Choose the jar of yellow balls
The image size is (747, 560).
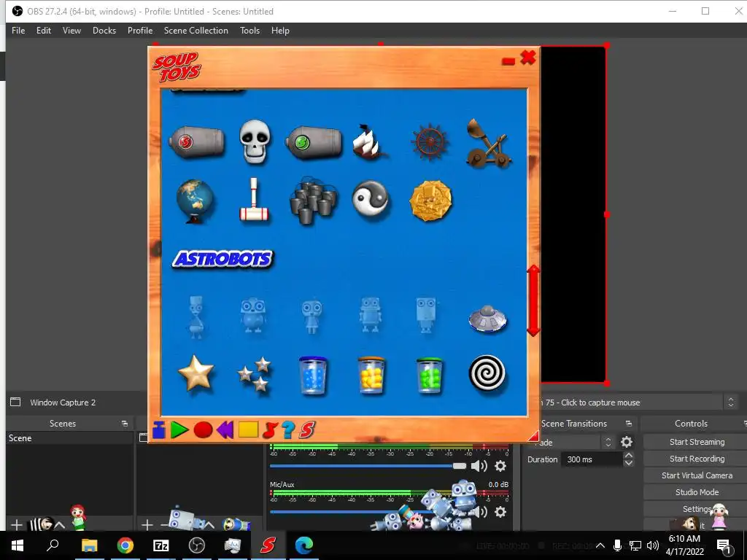pos(371,376)
